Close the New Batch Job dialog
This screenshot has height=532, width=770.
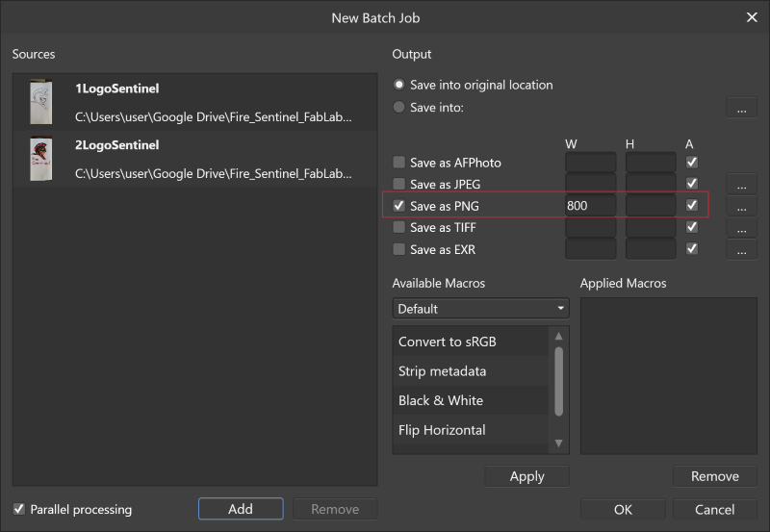coord(752,17)
